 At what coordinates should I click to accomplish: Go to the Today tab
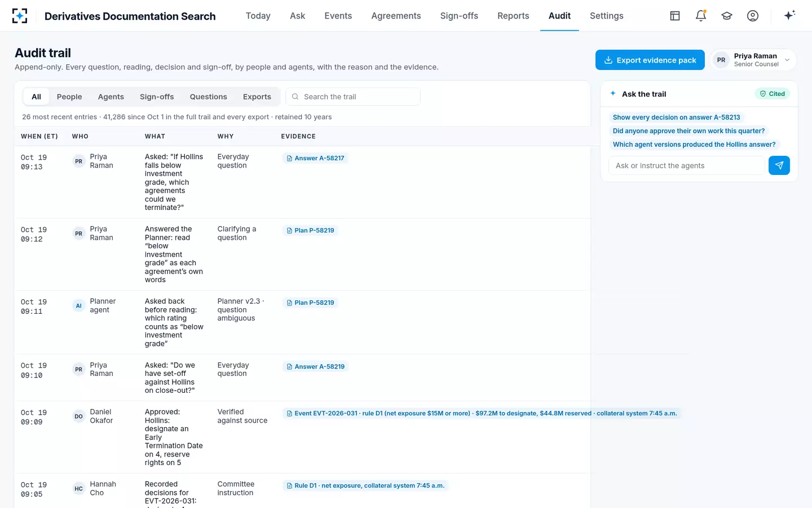point(258,16)
